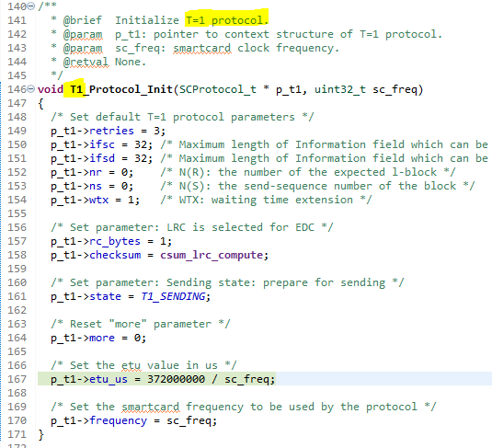Screen dimensions: 492x448
Task: Click the 'Reset "more" parameter' comment
Action: click(141, 324)
